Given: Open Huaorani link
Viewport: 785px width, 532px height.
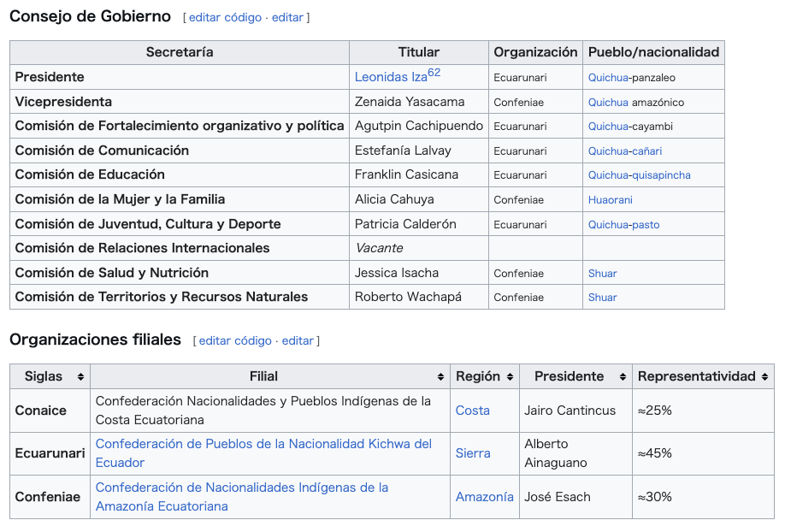Looking at the screenshot, I should click(610, 200).
